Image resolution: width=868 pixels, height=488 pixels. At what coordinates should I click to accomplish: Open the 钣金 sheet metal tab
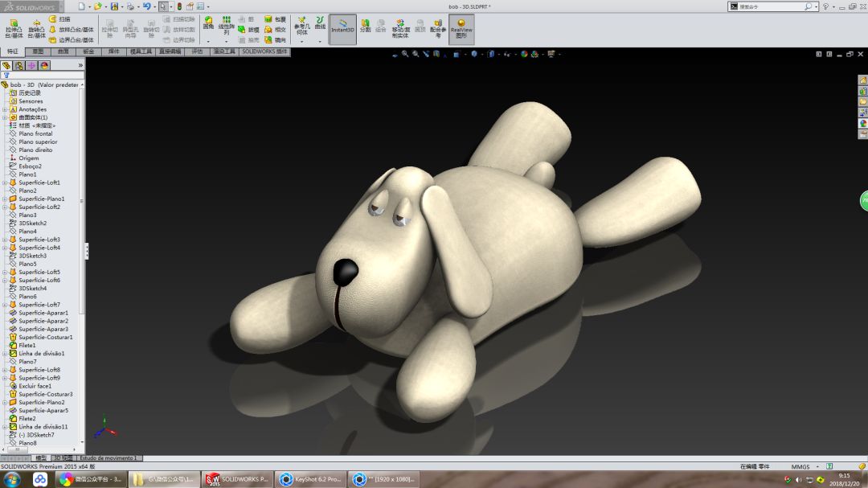[88, 51]
